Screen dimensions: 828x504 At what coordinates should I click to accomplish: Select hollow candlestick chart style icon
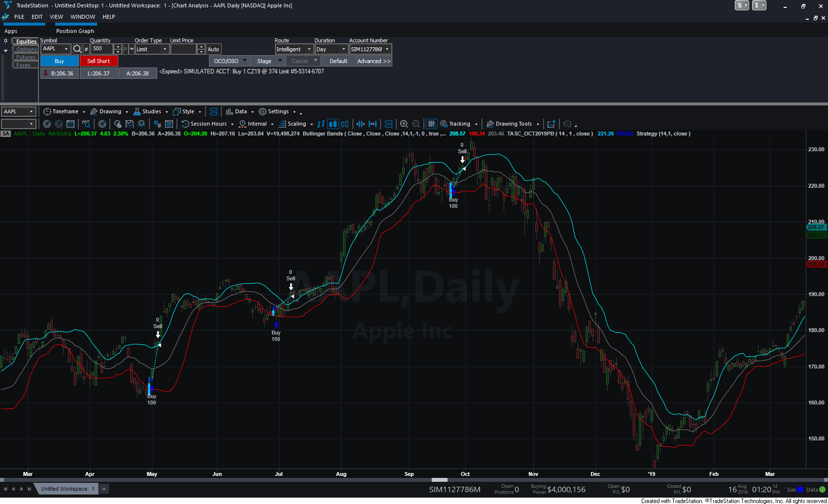(x=345, y=124)
